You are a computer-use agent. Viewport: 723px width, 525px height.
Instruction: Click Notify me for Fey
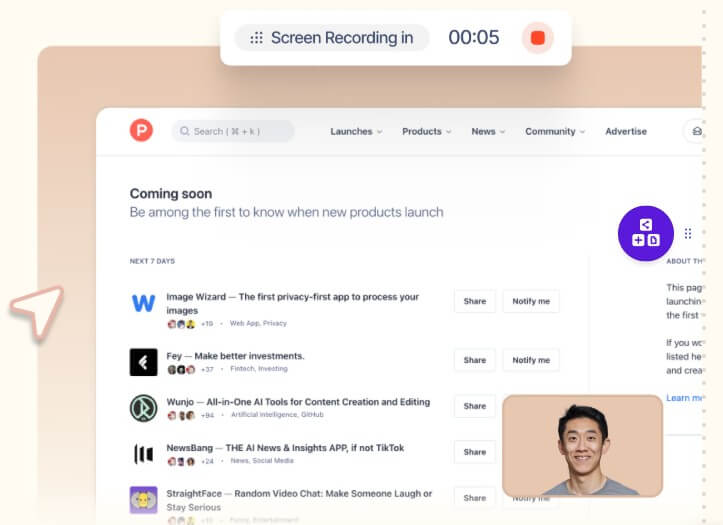pos(531,360)
